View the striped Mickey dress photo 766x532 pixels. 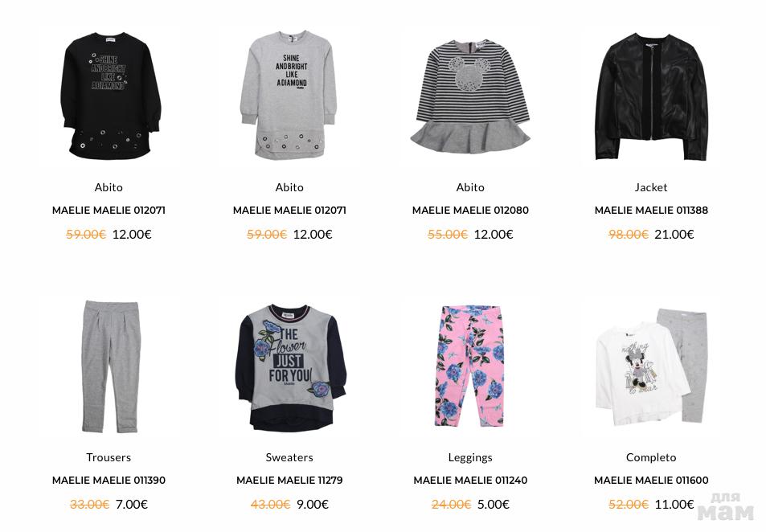(470, 96)
